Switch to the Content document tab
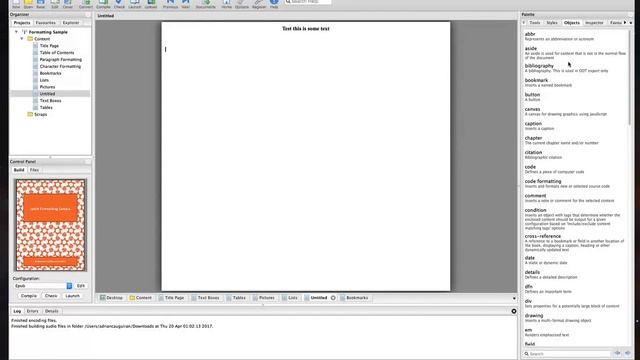Screen dimensions: 640x360 pos(141,298)
